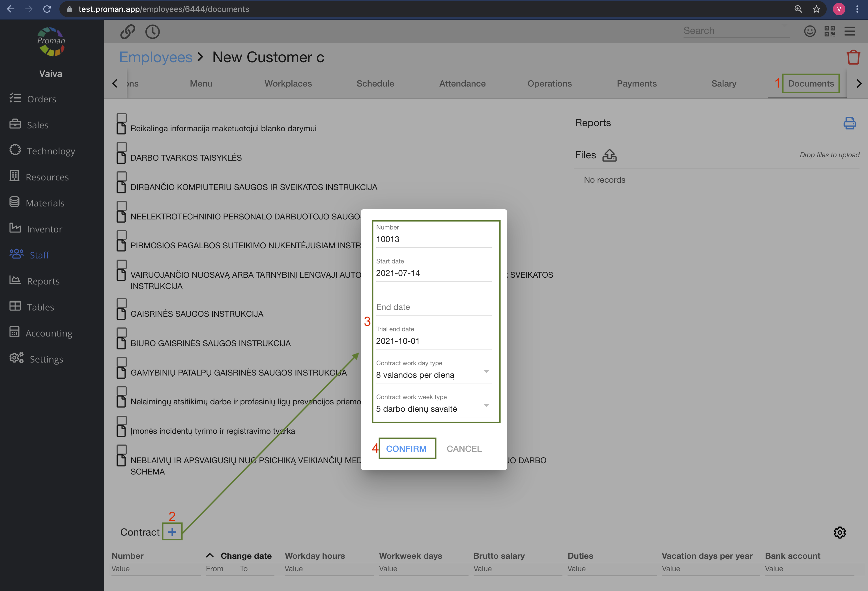Viewport: 868px width, 591px height.
Task: Click the link chain icon in top toolbar
Action: tap(127, 32)
